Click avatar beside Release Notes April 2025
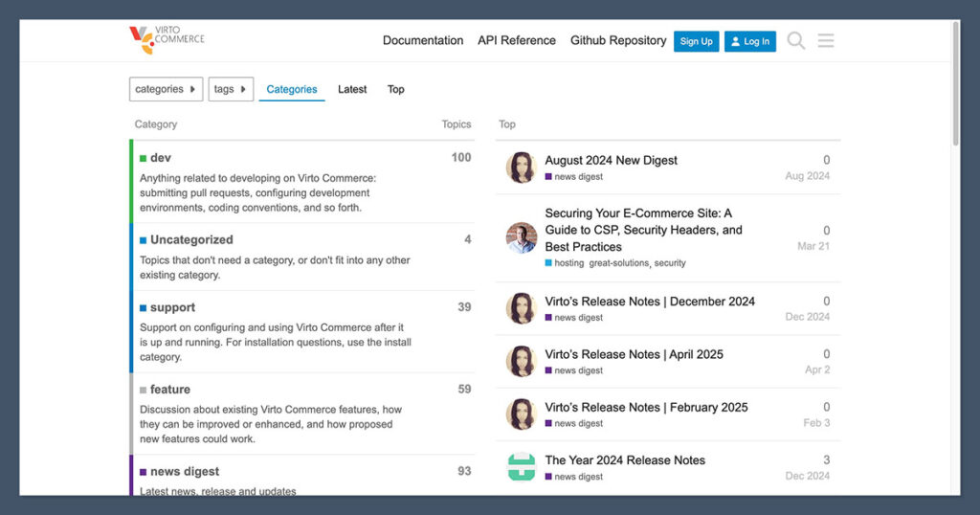This screenshot has width=980, height=515. coord(522,361)
